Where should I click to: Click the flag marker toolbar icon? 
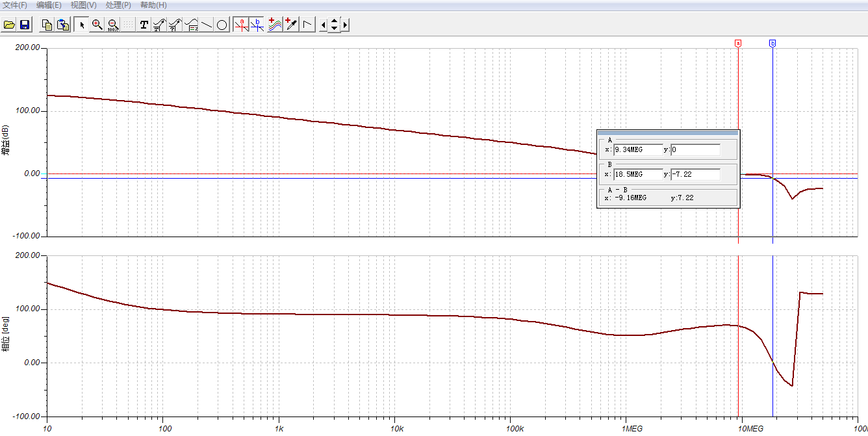(x=308, y=25)
